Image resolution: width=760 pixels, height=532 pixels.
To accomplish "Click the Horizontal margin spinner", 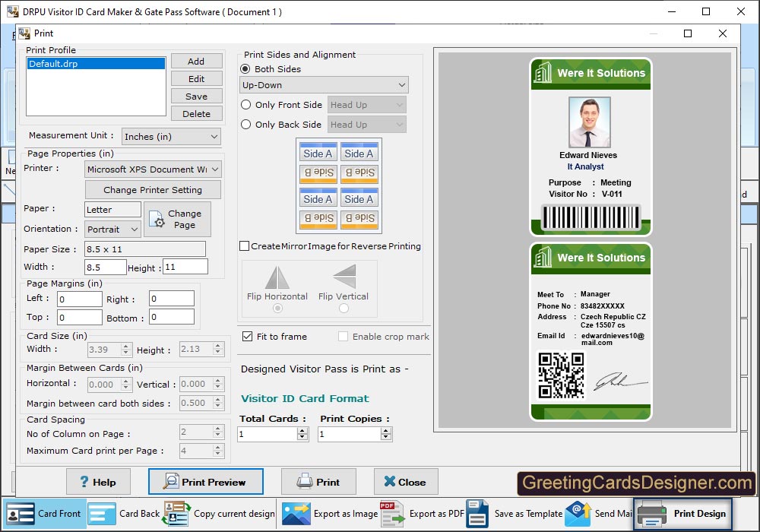I will (126, 385).
